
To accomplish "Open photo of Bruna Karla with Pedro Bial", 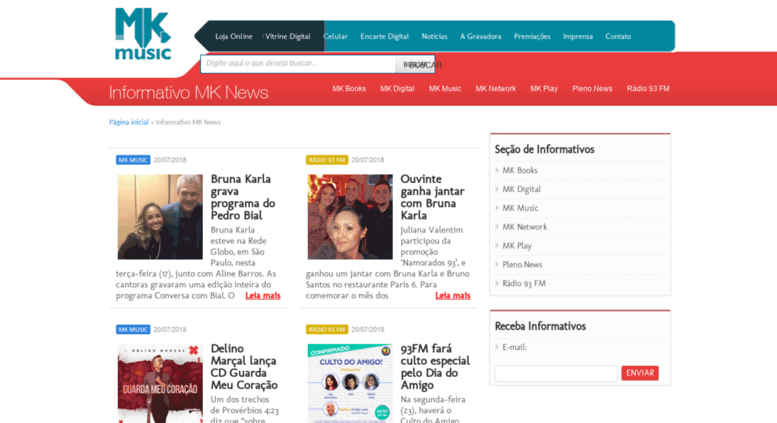I will [160, 216].
